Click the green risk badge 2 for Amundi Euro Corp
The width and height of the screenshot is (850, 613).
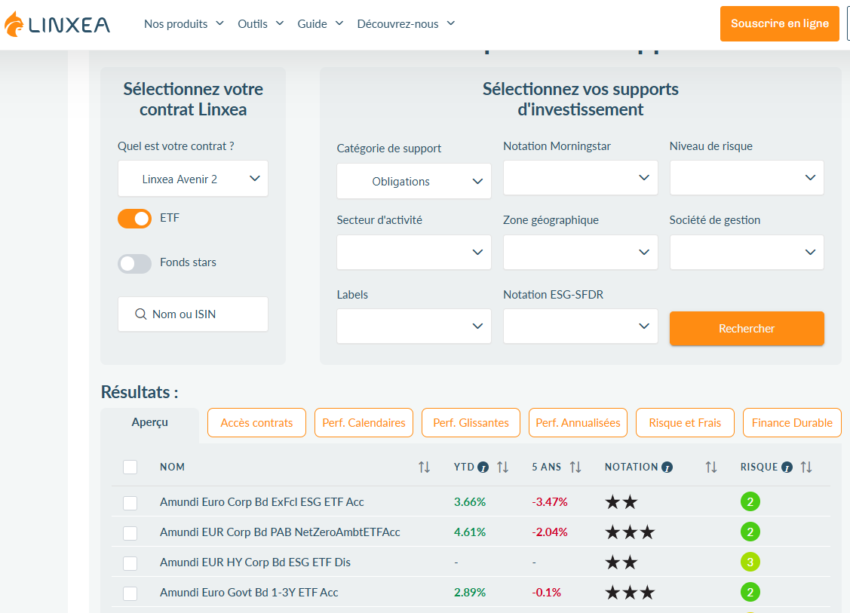[x=751, y=501]
